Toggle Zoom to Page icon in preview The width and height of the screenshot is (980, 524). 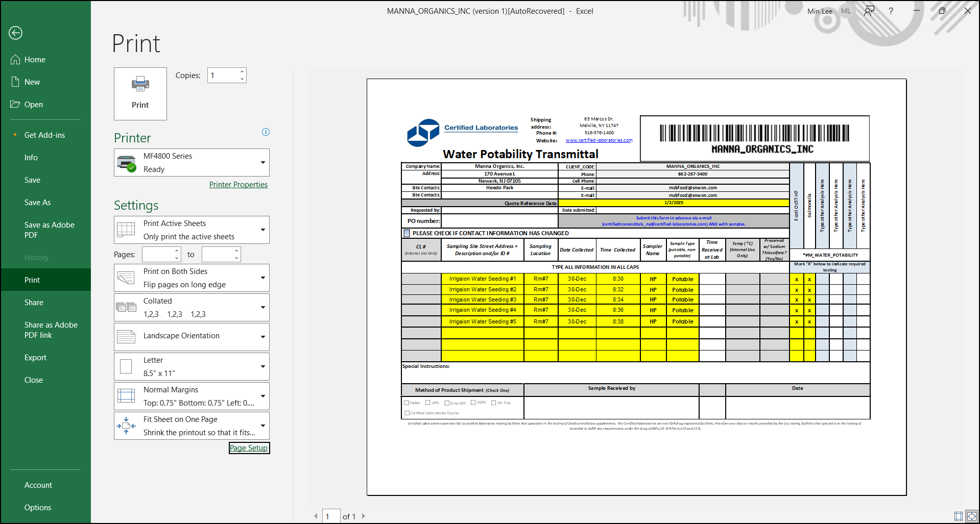coord(971,516)
